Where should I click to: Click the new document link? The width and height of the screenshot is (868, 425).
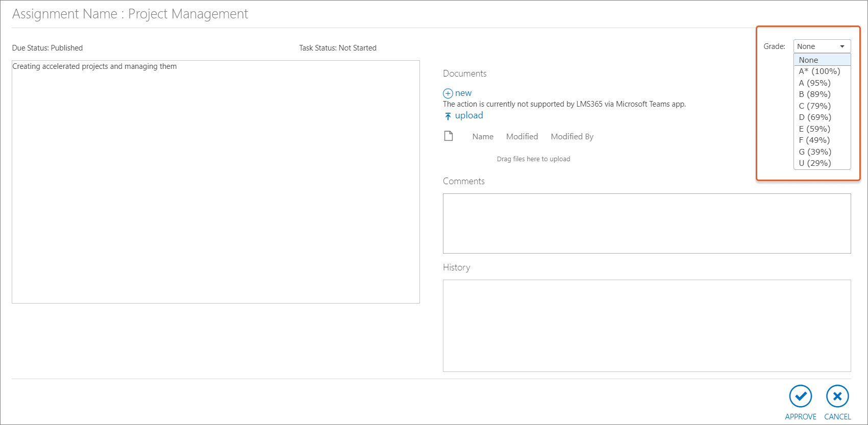463,93
